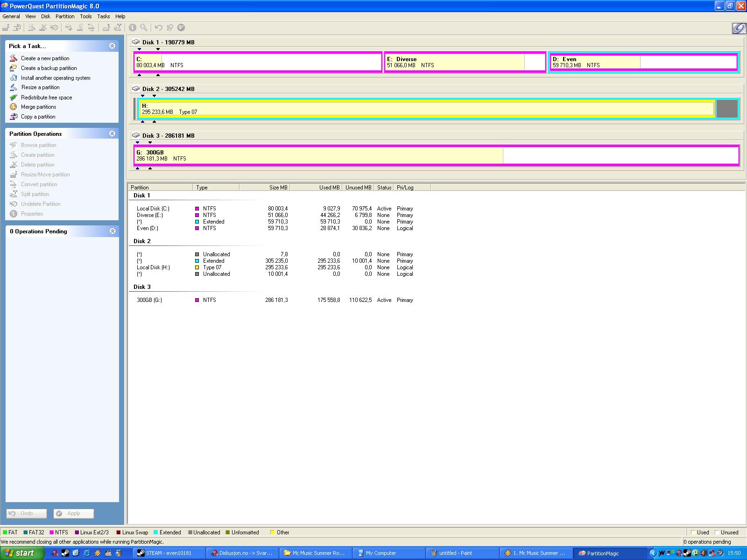Collapse the Operations Pending panel
The height and width of the screenshot is (560, 747).
point(112,231)
